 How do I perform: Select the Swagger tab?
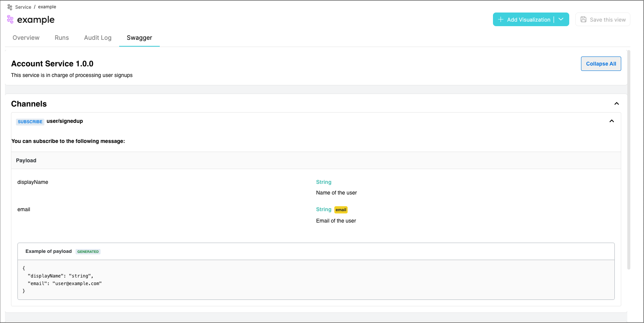(x=139, y=38)
